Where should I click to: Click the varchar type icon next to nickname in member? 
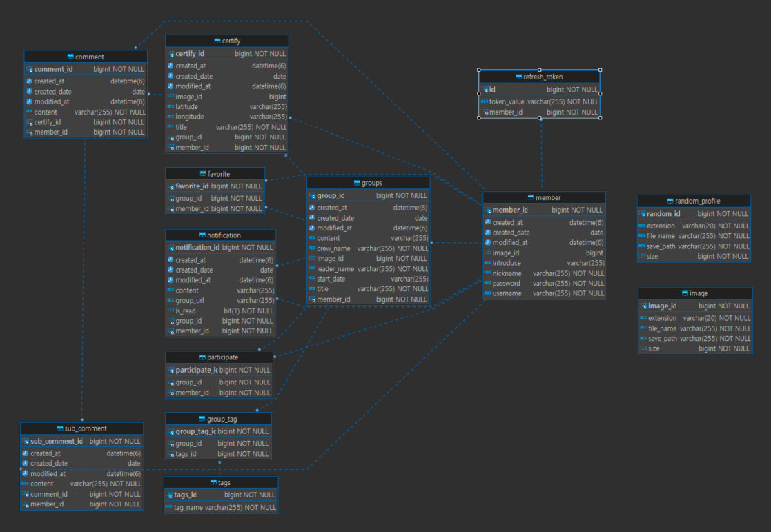[x=487, y=273]
